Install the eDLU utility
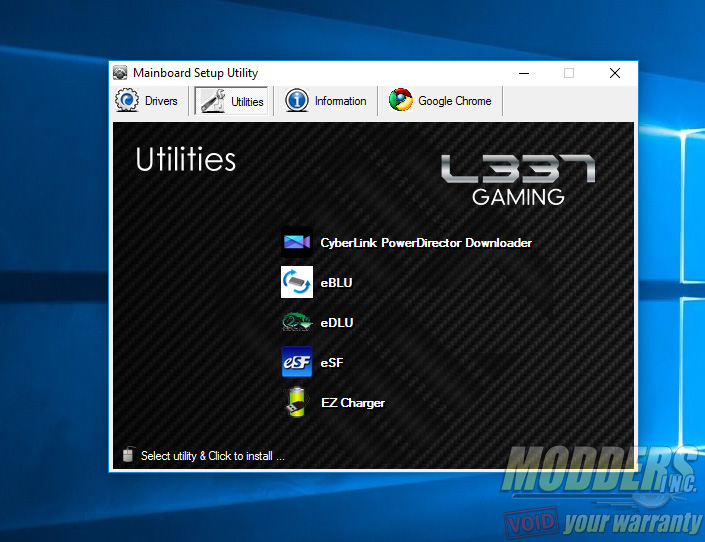Screen dimensions: 705x542 click(337, 323)
